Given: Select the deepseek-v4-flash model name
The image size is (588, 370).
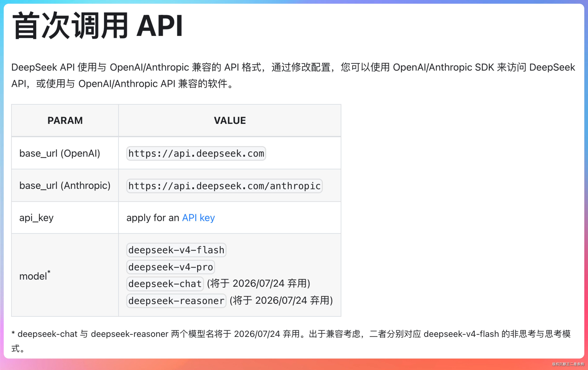Looking at the screenshot, I should pos(176,250).
